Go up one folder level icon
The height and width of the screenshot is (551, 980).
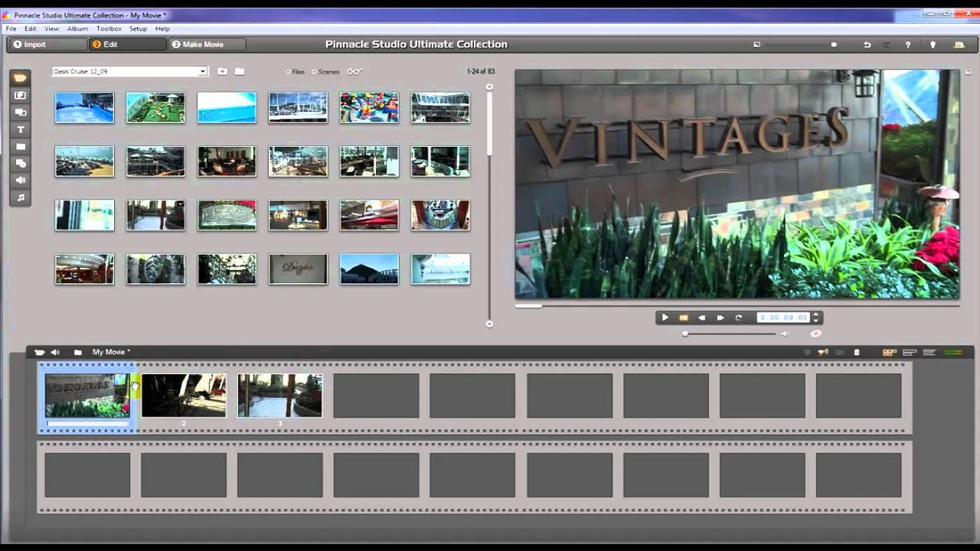point(222,71)
